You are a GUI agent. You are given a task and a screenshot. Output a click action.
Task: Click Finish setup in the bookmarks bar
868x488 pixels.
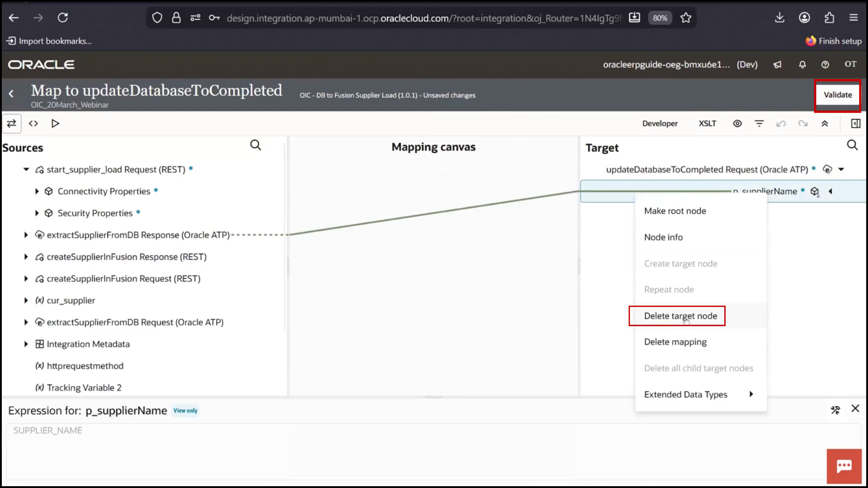click(x=834, y=41)
